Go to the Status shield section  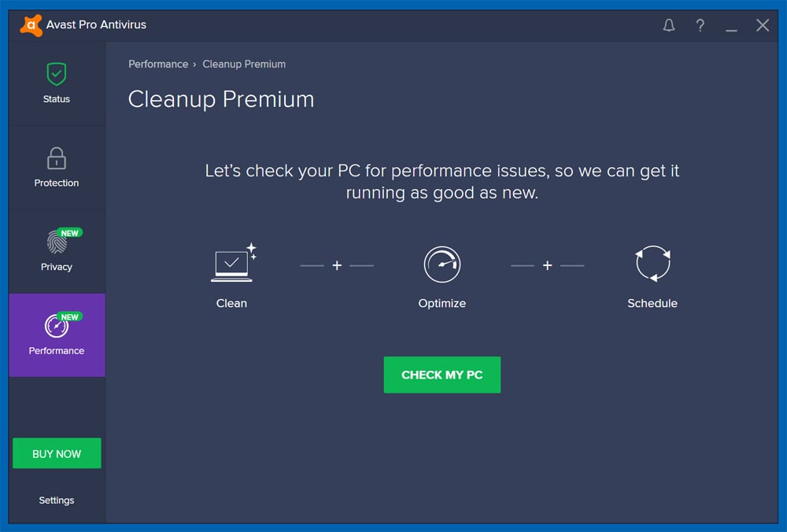57,84
